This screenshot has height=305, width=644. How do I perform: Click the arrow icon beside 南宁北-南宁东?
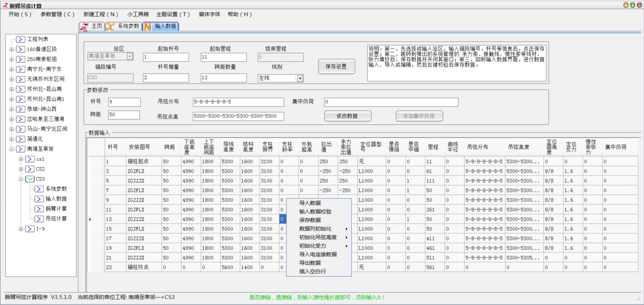click(21, 69)
